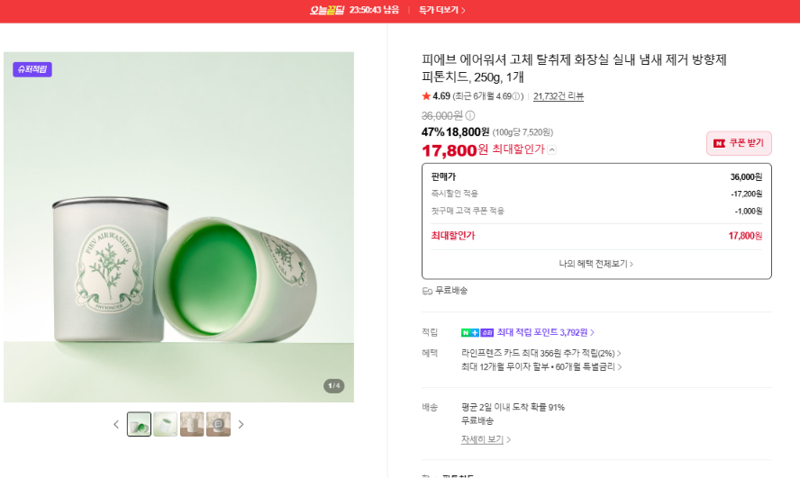800x478 pixels.
Task: Collapse the 최대할인가 price breakdown arrow
Action: click(552, 150)
